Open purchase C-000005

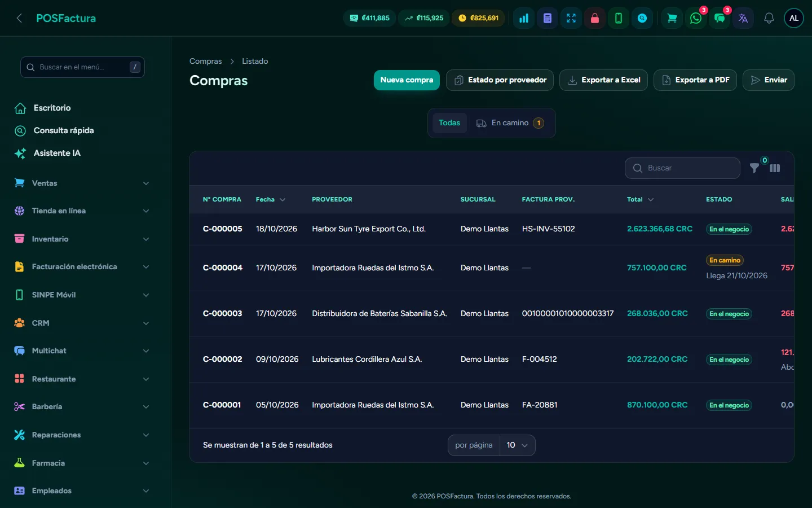(222, 229)
